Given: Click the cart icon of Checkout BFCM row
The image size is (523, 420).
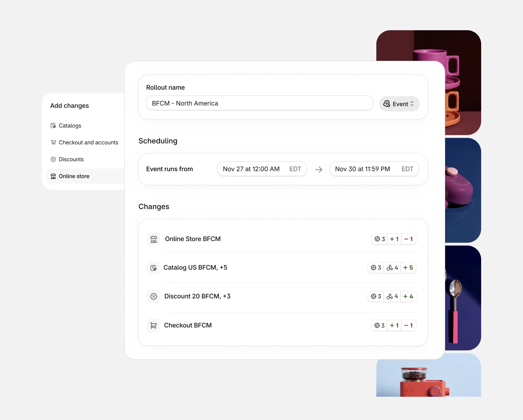Looking at the screenshot, I should pyautogui.click(x=153, y=325).
